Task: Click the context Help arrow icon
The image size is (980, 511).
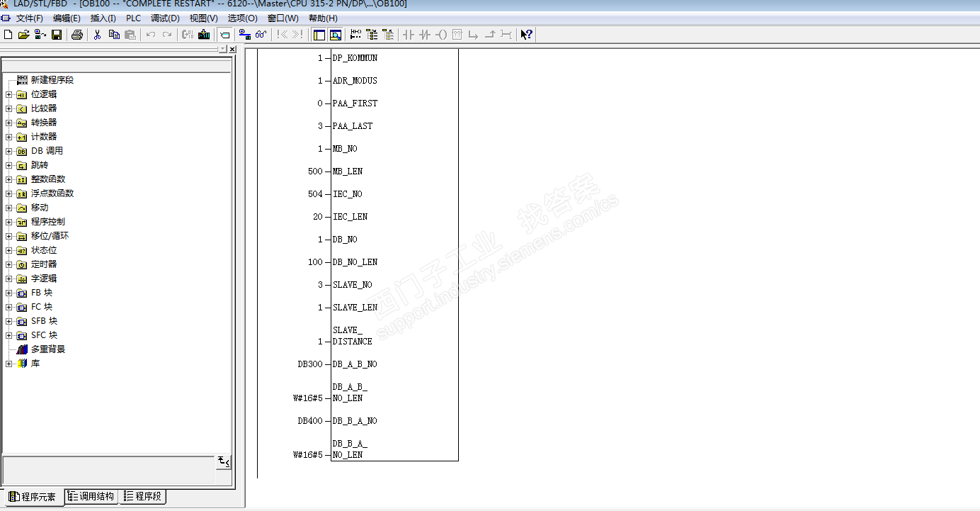Action: click(x=526, y=34)
